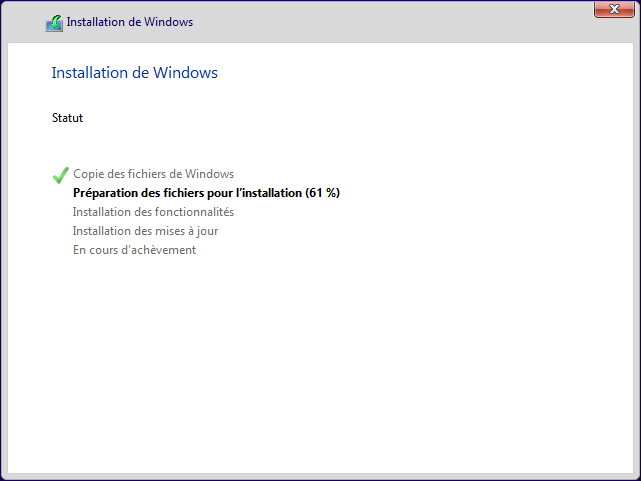Click the title bar text Installation de Windows
Image resolution: width=641 pixels, height=481 pixels.
tap(130, 22)
